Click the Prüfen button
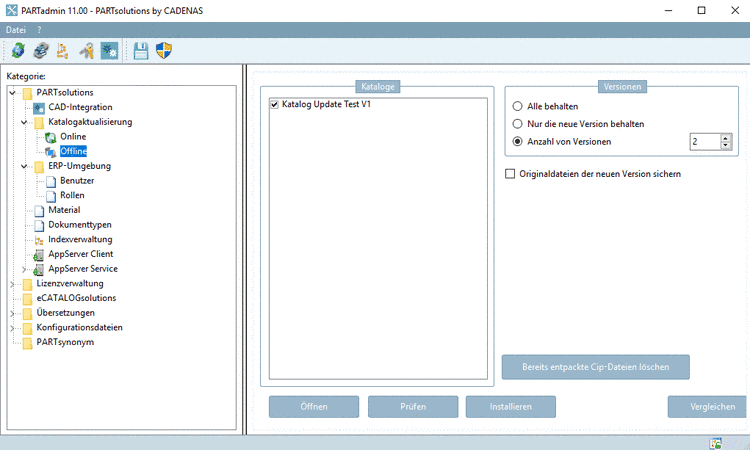Image resolution: width=750 pixels, height=450 pixels. pos(413,406)
